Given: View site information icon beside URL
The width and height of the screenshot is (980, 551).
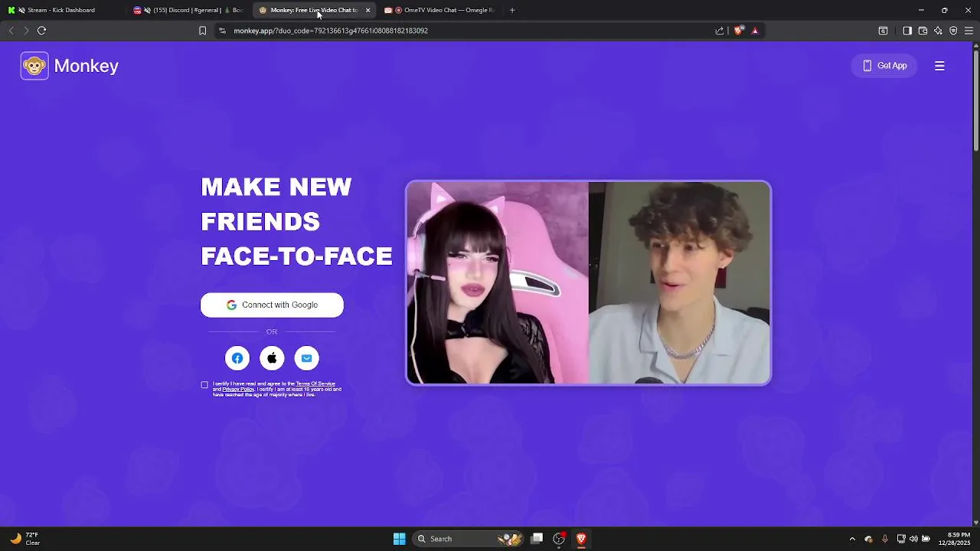Looking at the screenshot, I should point(222,31).
